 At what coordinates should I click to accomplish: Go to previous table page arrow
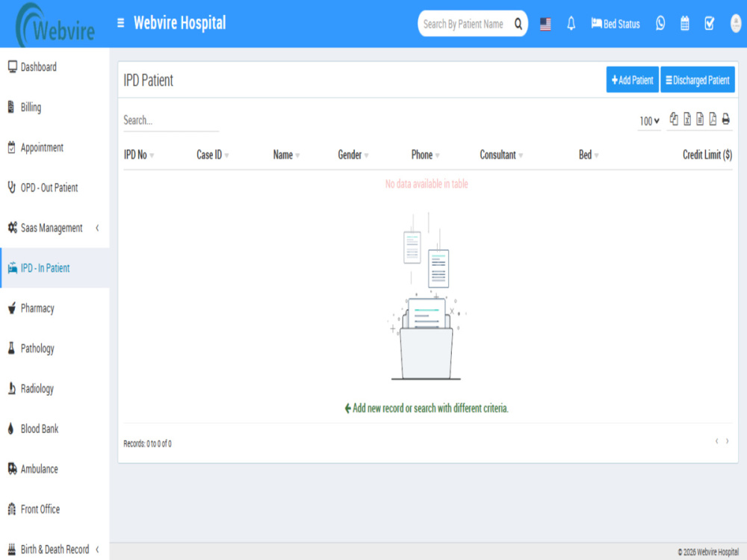[716, 441]
